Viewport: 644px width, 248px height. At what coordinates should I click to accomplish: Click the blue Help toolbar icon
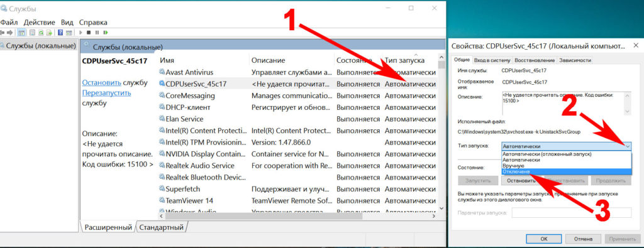click(60, 33)
